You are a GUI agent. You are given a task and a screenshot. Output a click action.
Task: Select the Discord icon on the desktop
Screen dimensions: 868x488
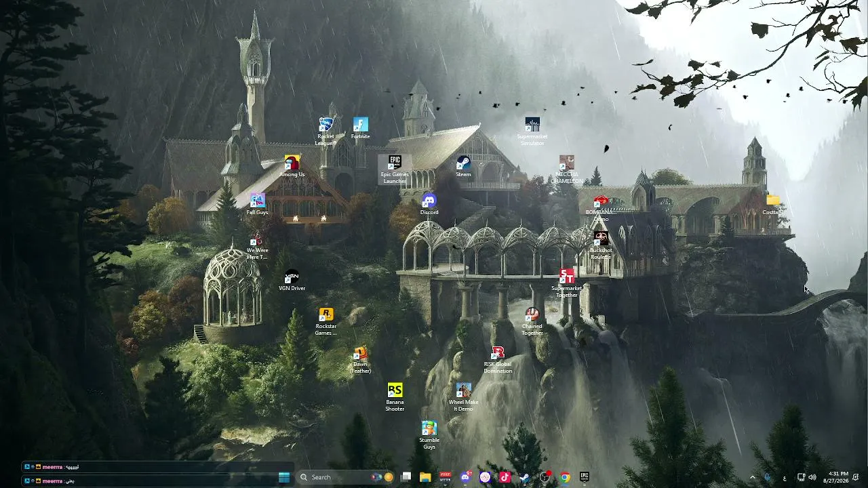coord(429,204)
